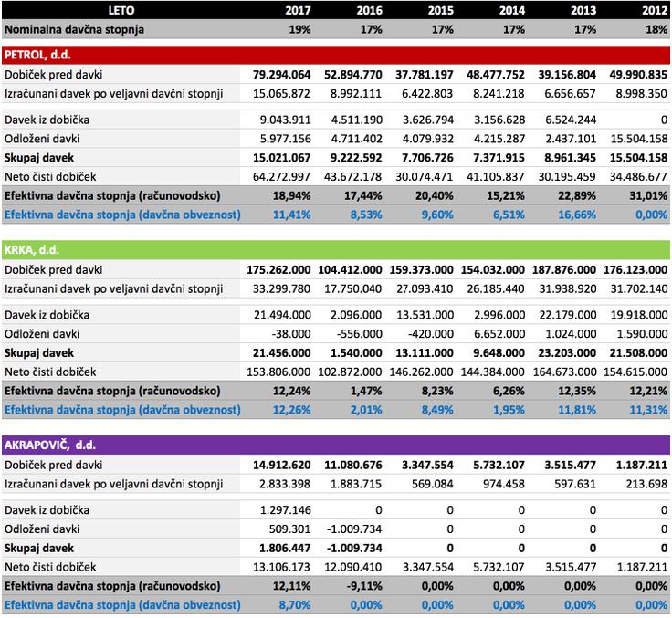The image size is (672, 618).
Task: Click Akrapovič effective rate -9,11%
Action: (364, 586)
